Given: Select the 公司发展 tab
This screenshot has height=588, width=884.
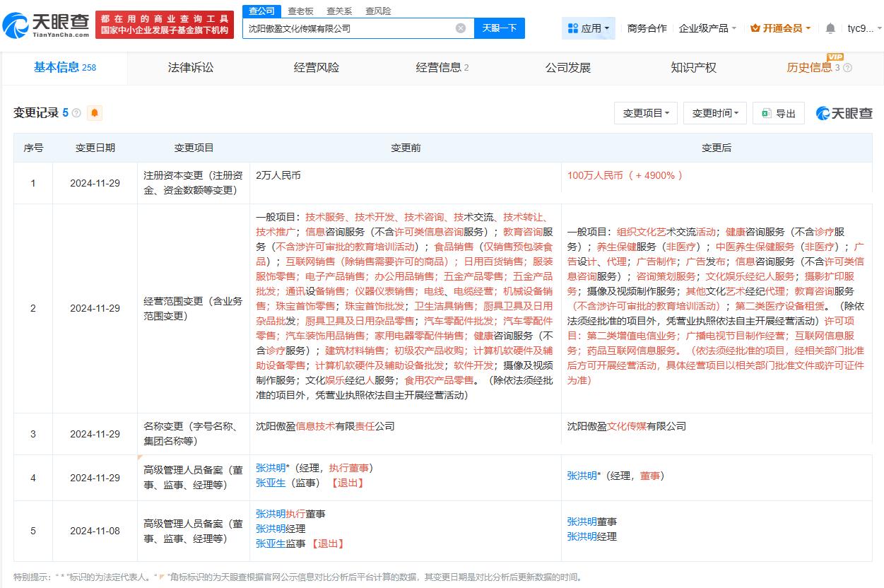Looking at the screenshot, I should 567,68.
